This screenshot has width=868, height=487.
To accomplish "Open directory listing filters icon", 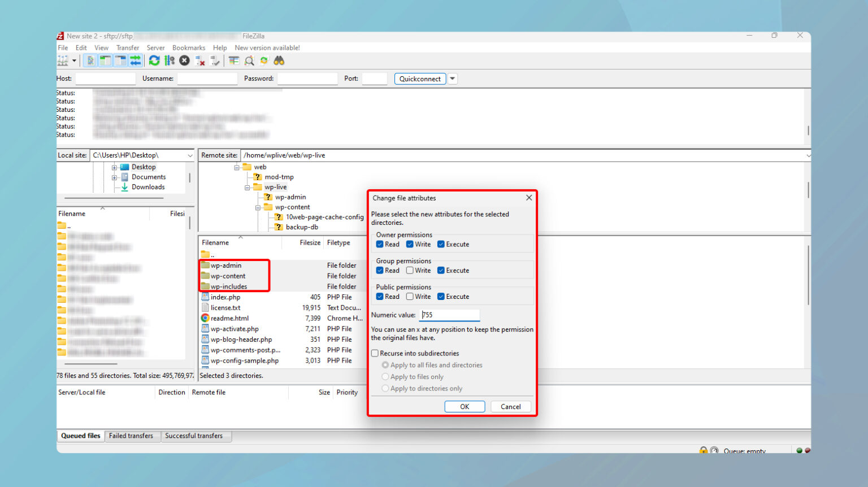I will tap(233, 61).
